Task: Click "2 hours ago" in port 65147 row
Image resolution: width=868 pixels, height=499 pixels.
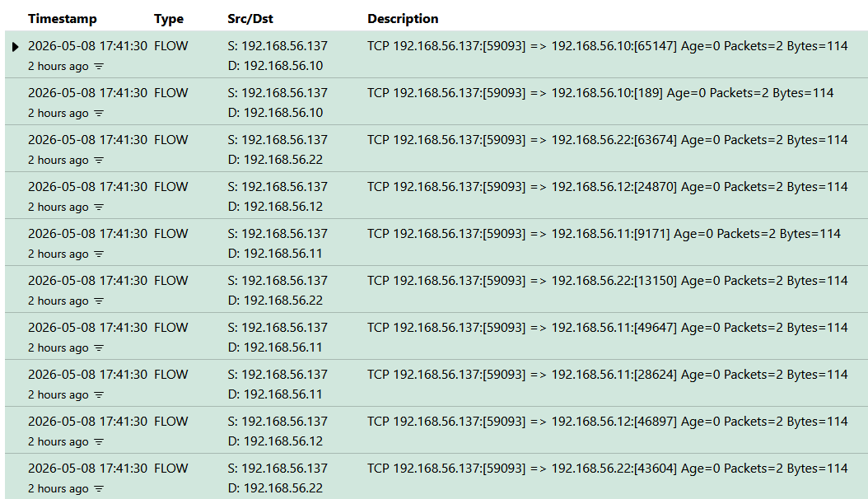Action: 58,67
